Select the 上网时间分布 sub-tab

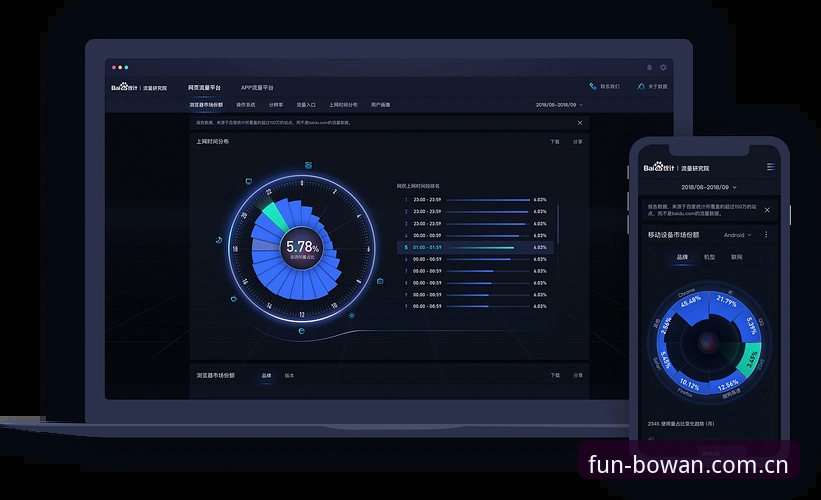tap(343, 105)
